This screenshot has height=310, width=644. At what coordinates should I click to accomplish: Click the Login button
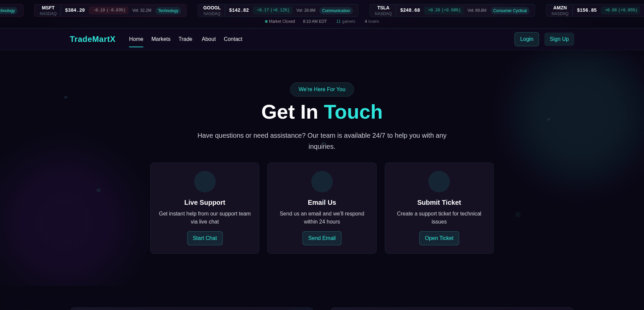point(527,39)
